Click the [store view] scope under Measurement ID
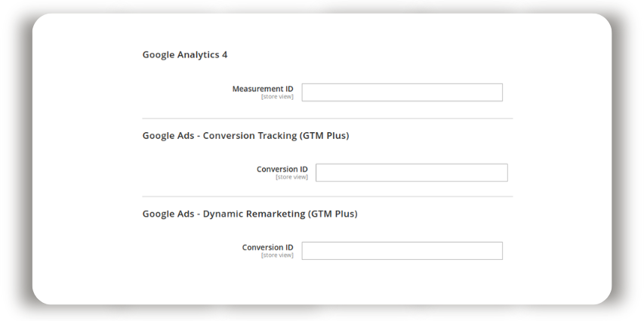Image resolution: width=644 pixels, height=321 pixels. [277, 97]
